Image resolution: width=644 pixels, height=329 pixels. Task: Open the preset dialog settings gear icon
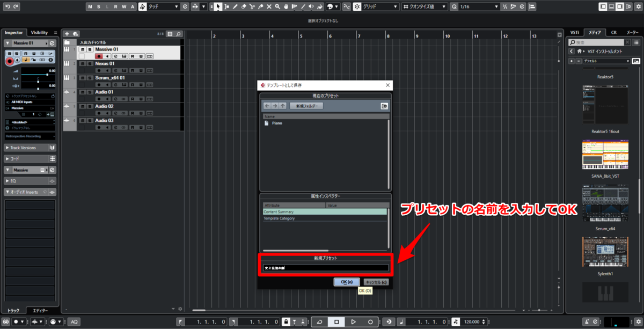pyautogui.click(x=384, y=106)
